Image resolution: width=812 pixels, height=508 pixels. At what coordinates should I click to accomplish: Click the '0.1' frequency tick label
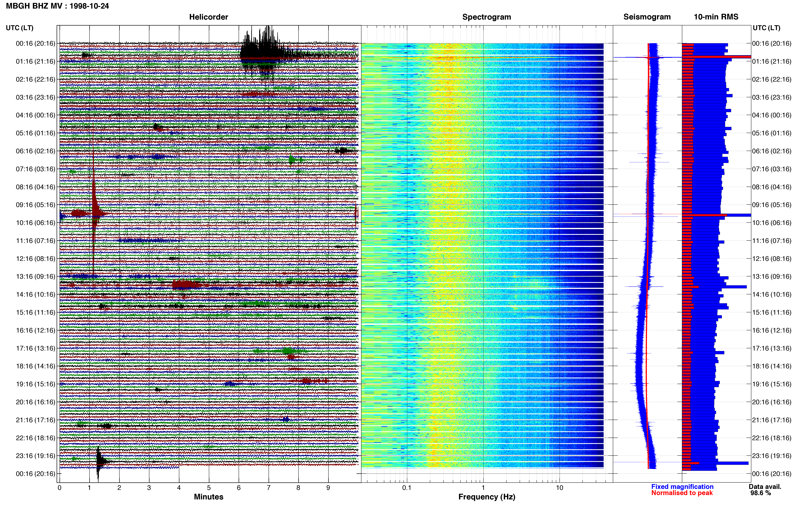407,487
